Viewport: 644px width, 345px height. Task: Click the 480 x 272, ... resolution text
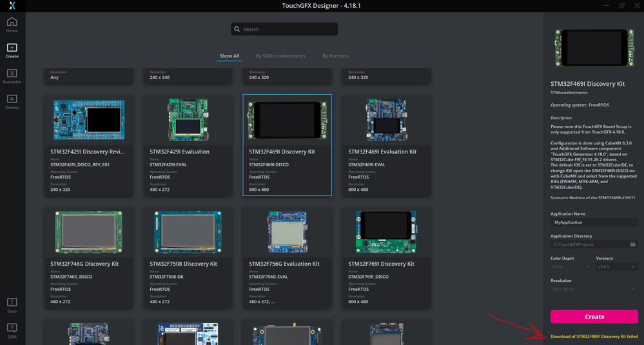262,301
